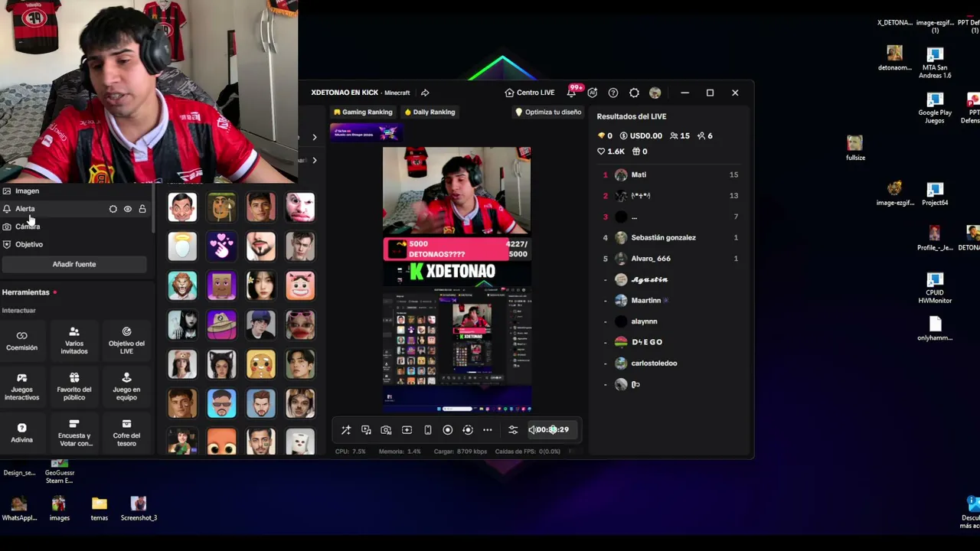Select the Cámara source

[28, 227]
